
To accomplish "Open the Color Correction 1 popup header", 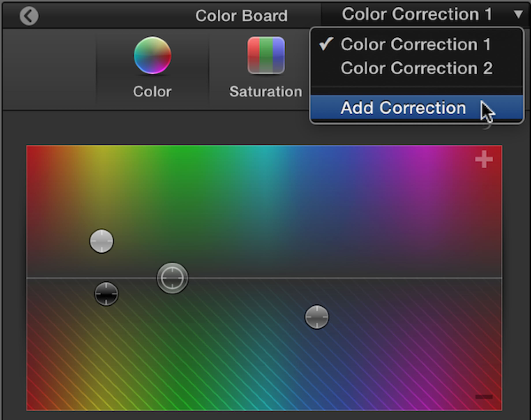I will coord(417,14).
